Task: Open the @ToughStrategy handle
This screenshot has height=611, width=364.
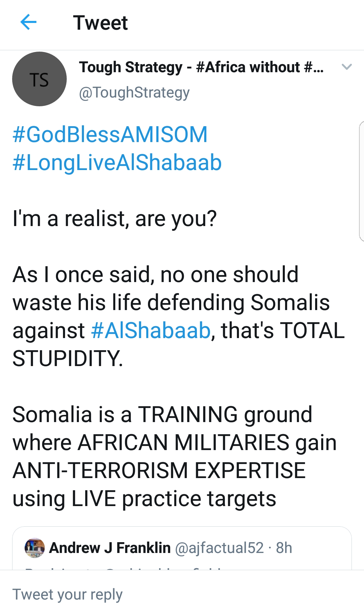Action: [134, 92]
